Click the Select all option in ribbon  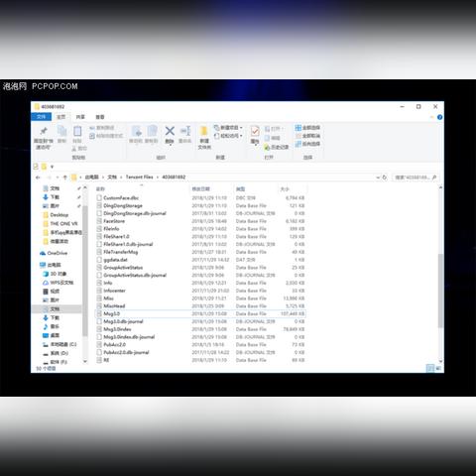(x=307, y=128)
